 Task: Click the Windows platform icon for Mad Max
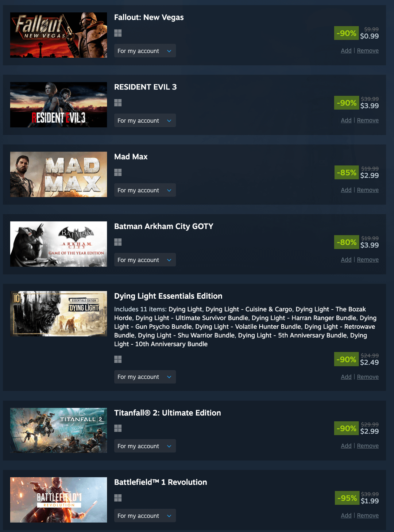point(118,172)
